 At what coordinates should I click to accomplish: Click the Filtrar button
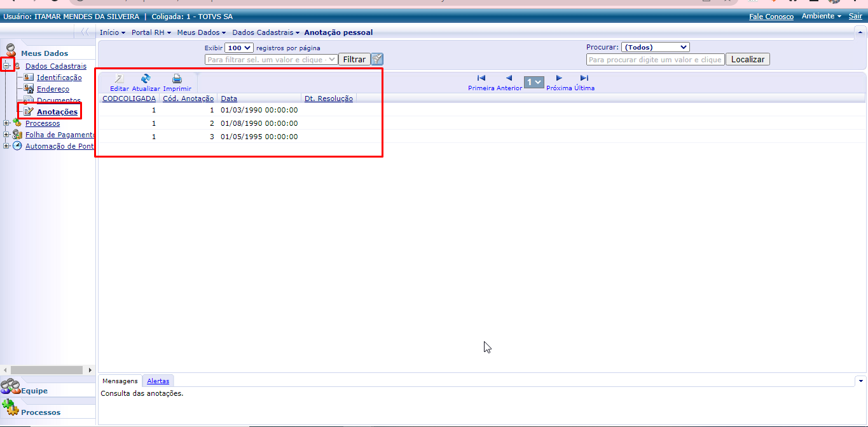[354, 59]
